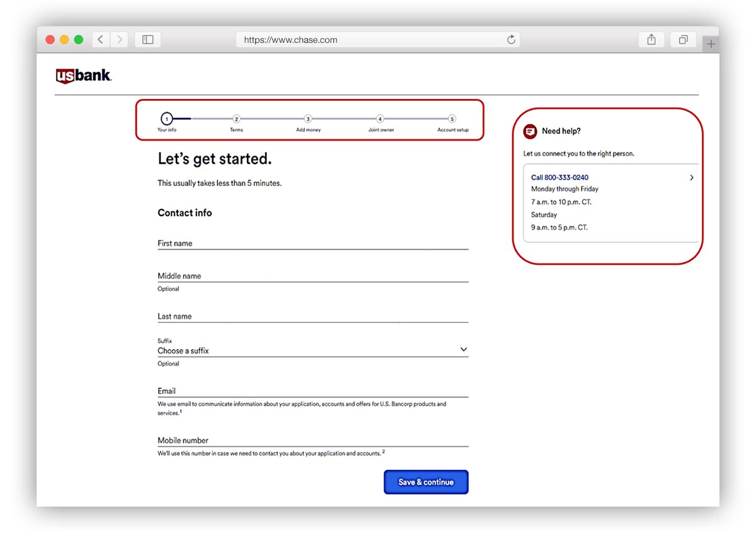Click the Email field
Screen dimensions: 756x535
click(312, 391)
